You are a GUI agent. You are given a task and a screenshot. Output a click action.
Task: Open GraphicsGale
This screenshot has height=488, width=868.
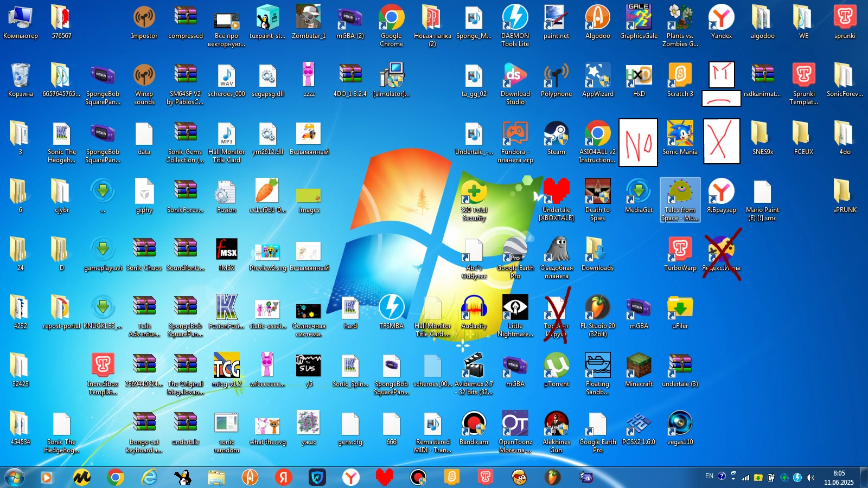click(x=639, y=16)
